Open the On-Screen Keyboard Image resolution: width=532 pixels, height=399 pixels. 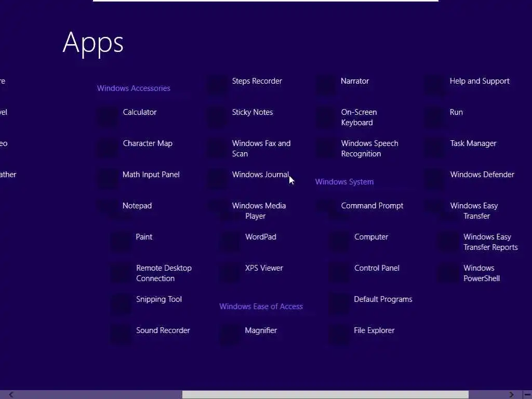point(359,117)
